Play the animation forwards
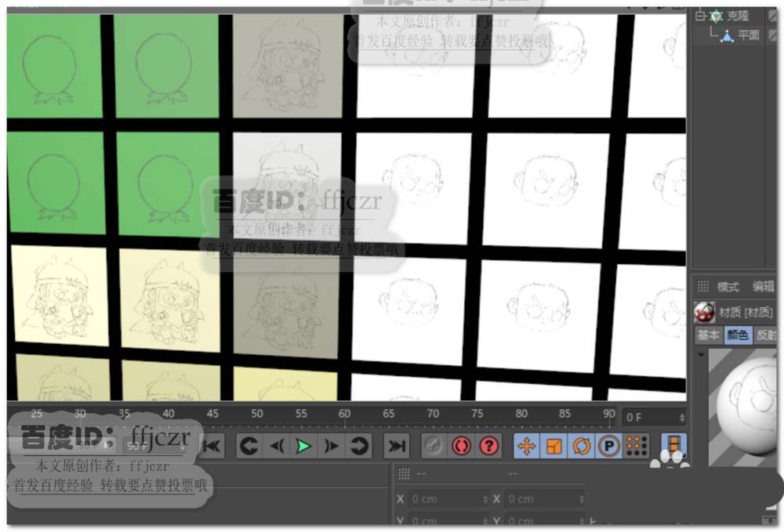784x532 pixels. tap(303, 446)
